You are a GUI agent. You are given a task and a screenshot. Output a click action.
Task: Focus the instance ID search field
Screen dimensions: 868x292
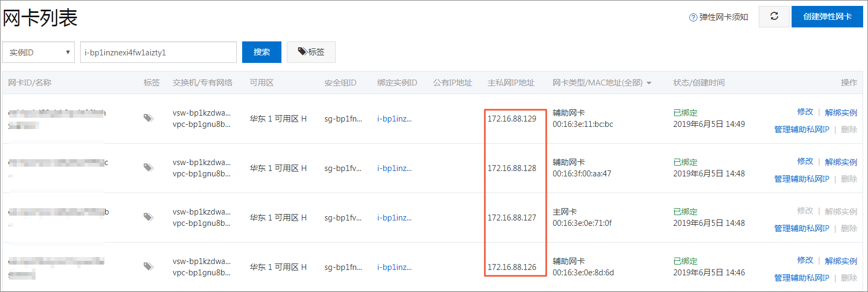click(158, 52)
